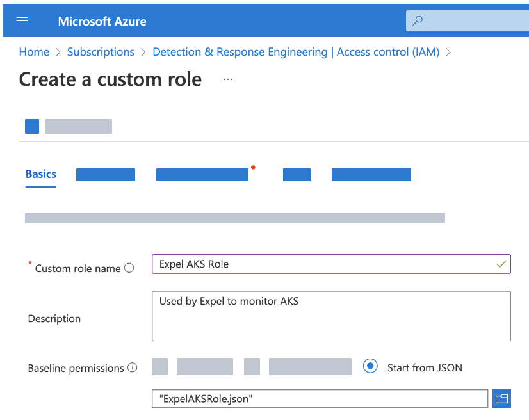Viewport: 529px width, 420px height.
Task: Show info for Baseline permissions
Action: coord(132,367)
